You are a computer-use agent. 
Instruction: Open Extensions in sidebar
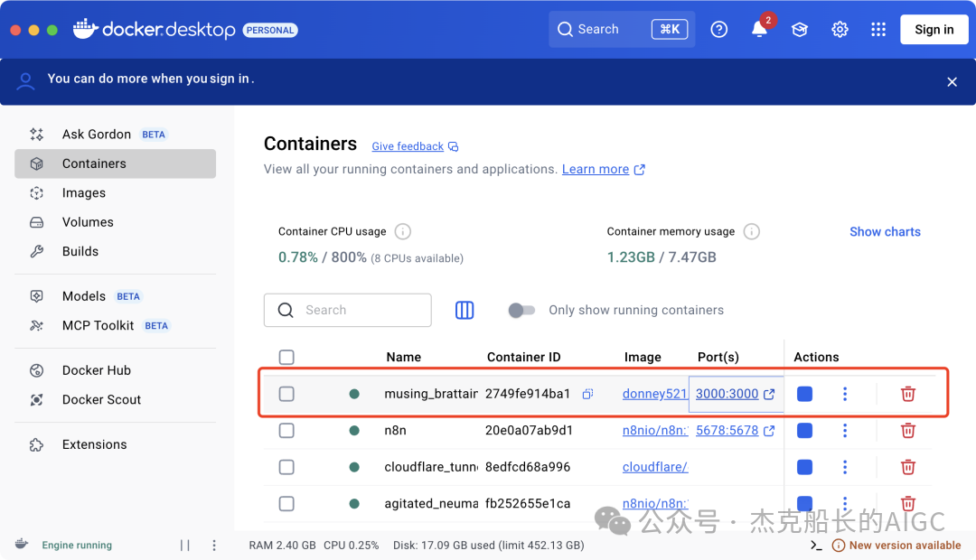coord(115,444)
